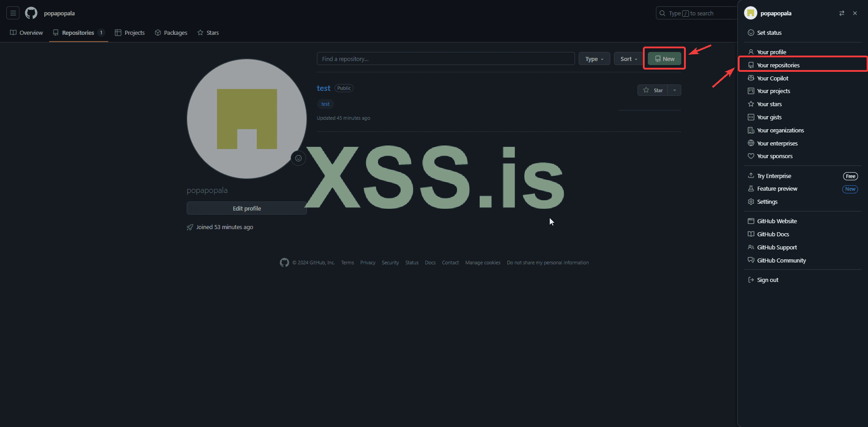Open the hamburger navigation menu

coord(13,13)
